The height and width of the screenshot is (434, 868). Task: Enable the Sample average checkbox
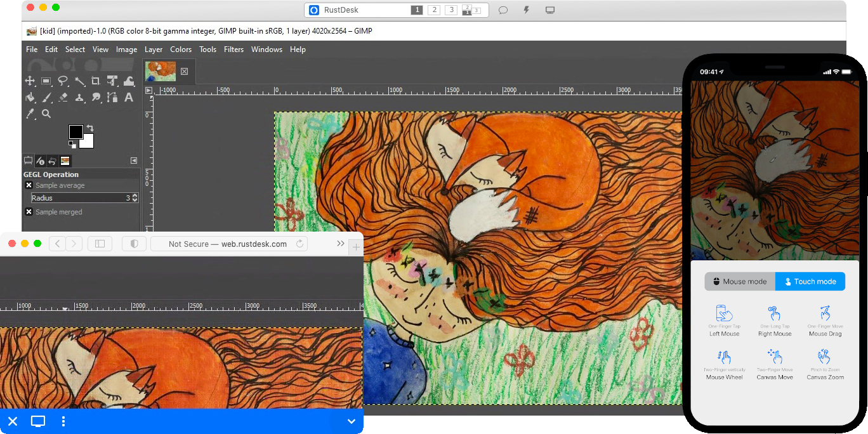29,184
